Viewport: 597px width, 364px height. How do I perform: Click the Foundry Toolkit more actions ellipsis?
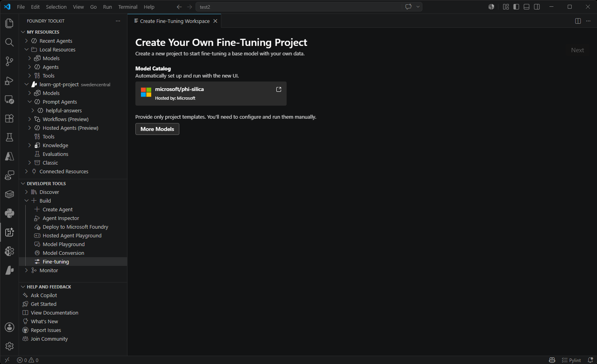[x=118, y=21]
